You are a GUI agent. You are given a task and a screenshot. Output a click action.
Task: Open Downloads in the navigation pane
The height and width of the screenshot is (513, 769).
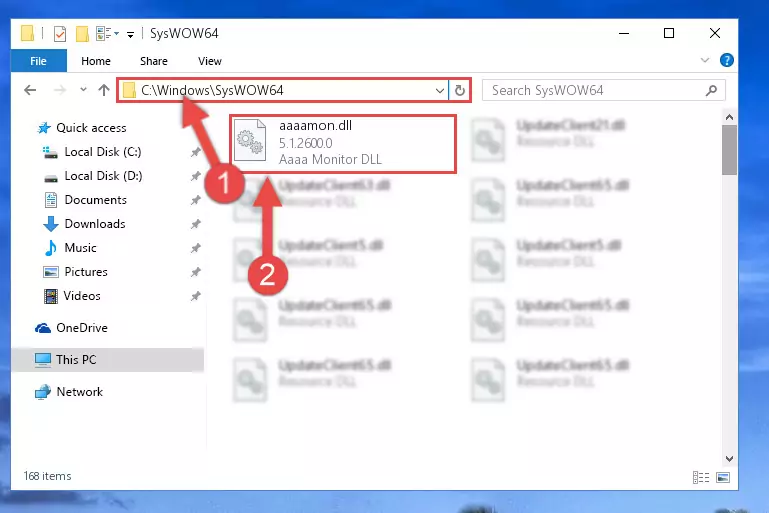pyautogui.click(x=95, y=224)
